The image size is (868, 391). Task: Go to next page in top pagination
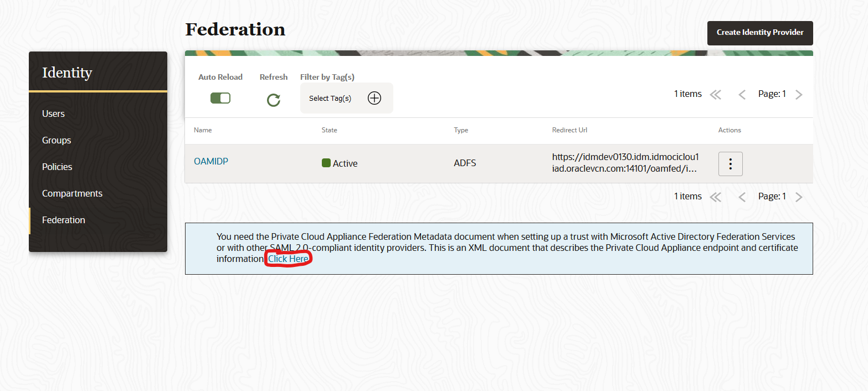799,95
